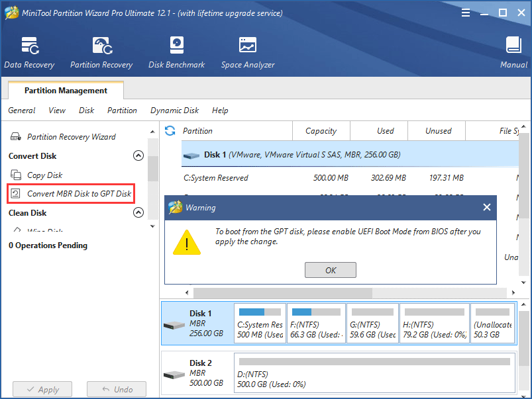Image resolution: width=532 pixels, height=399 pixels.
Task: Open the Partition menu
Action: [x=122, y=111]
